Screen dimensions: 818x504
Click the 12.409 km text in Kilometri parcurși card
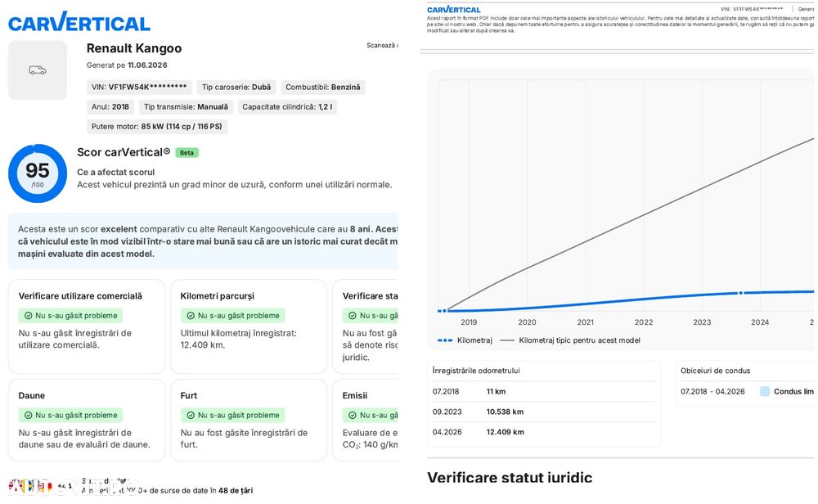(x=202, y=345)
